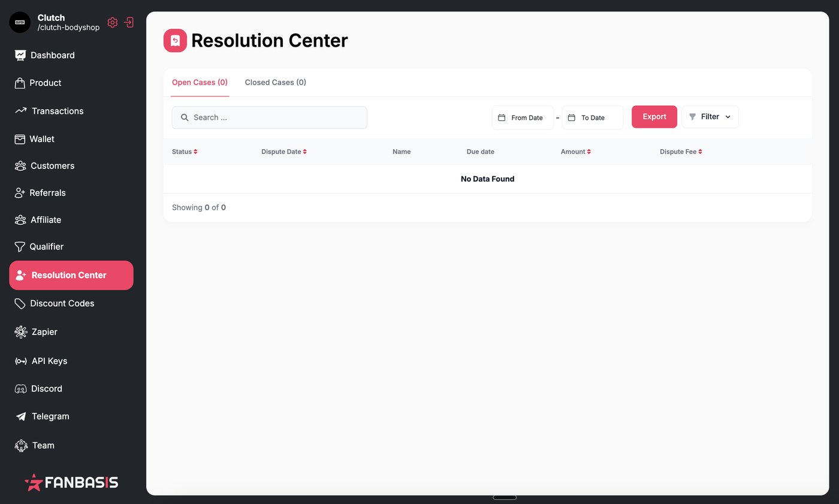Click the To Date calendar icon
This screenshot has height=504, width=839.
click(572, 117)
